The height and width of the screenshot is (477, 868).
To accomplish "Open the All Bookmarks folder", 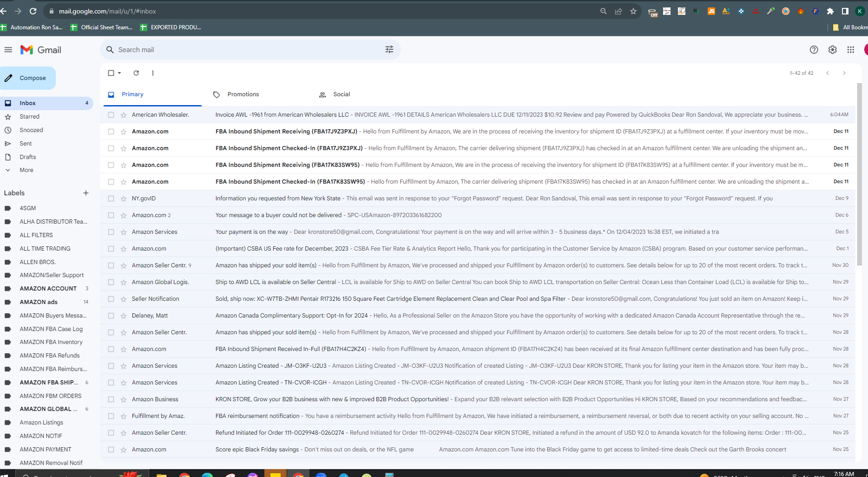I will point(850,27).
